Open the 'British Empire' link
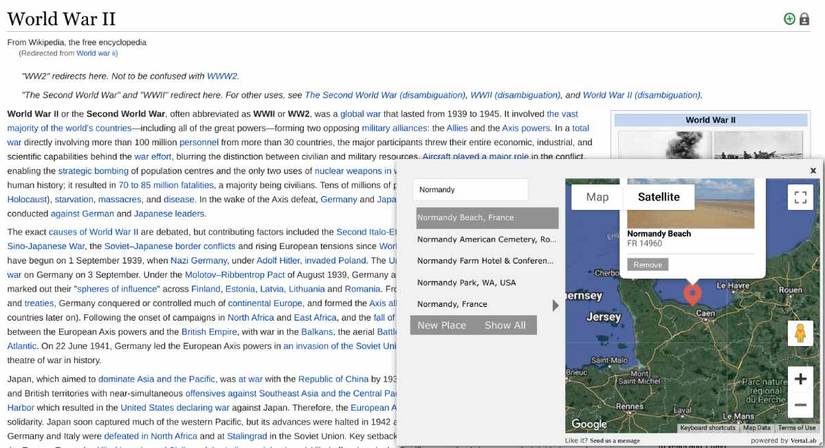Image resolution: width=825 pixels, height=448 pixels. [x=209, y=332]
